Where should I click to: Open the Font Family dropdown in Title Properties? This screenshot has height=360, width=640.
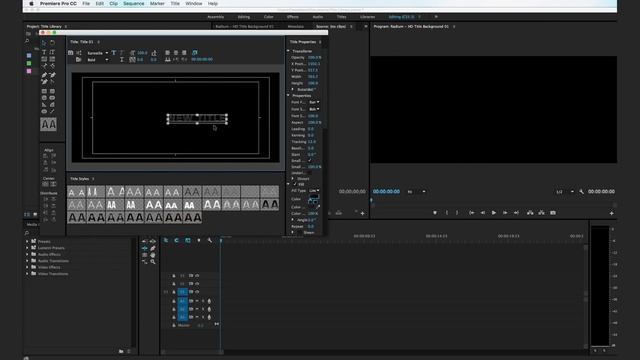click(x=314, y=102)
